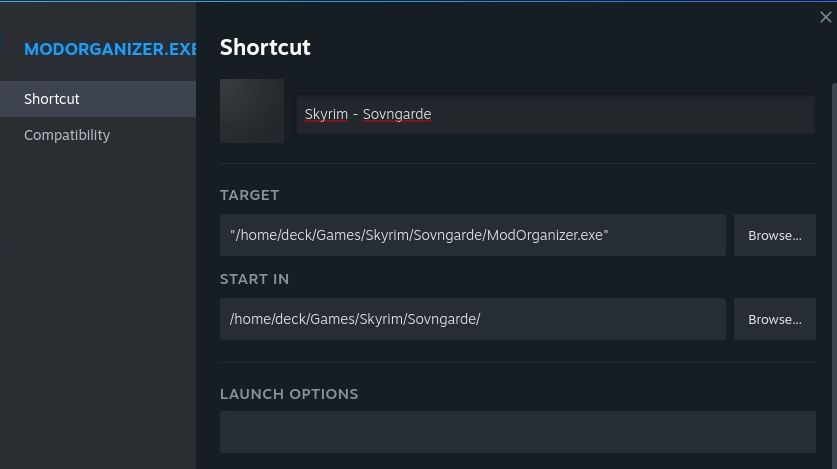
Task: Click the vertical scrollbar on right edge
Action: tap(834, 276)
